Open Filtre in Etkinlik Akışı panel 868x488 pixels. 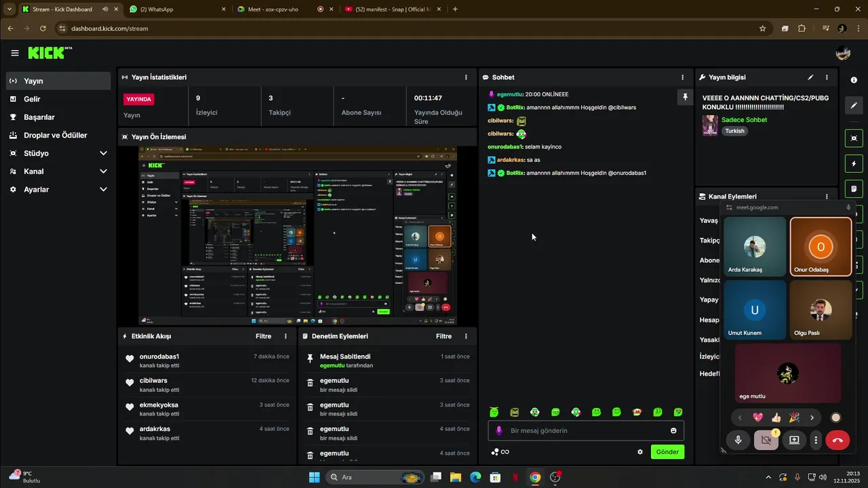pyautogui.click(x=263, y=336)
